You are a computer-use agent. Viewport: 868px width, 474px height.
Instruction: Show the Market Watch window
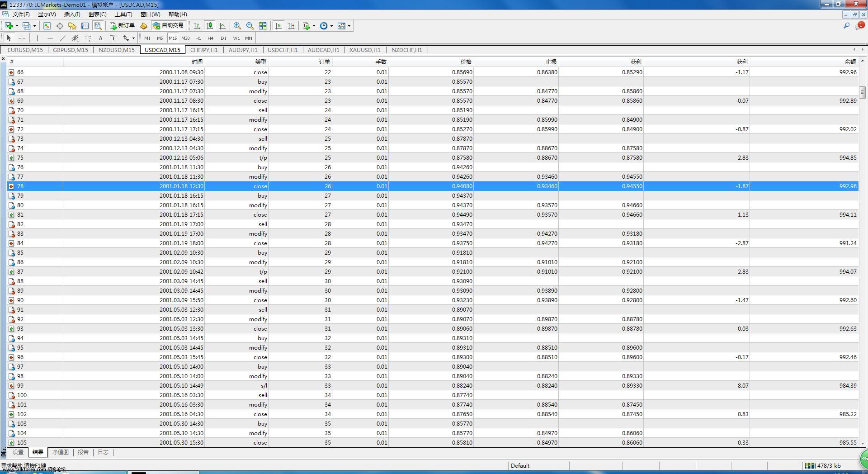point(47,26)
